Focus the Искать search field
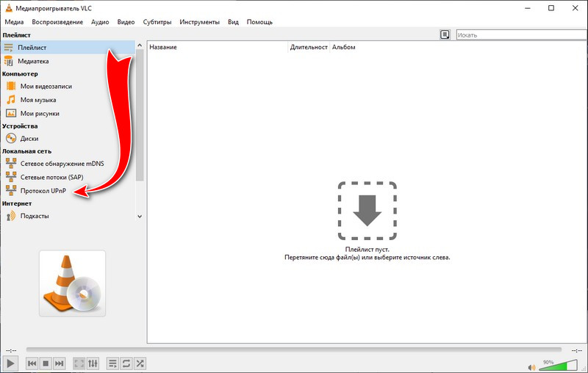This screenshot has height=373, width=588. pos(522,35)
